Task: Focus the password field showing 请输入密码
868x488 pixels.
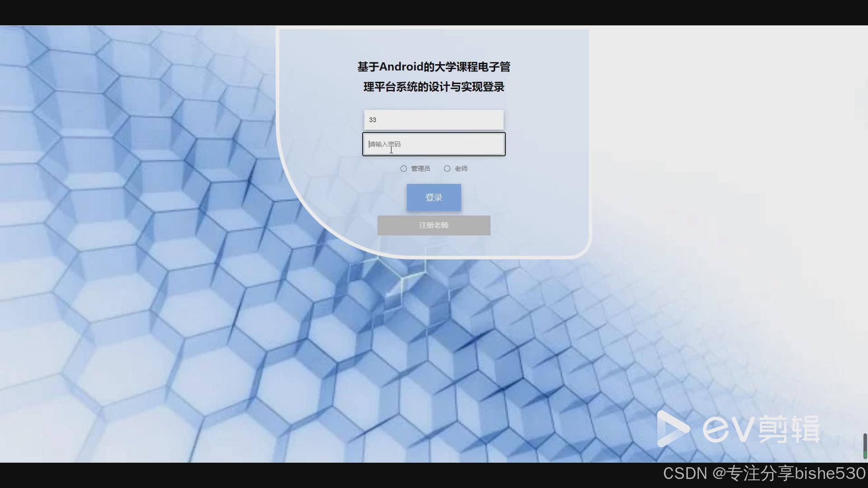Action: 434,144
